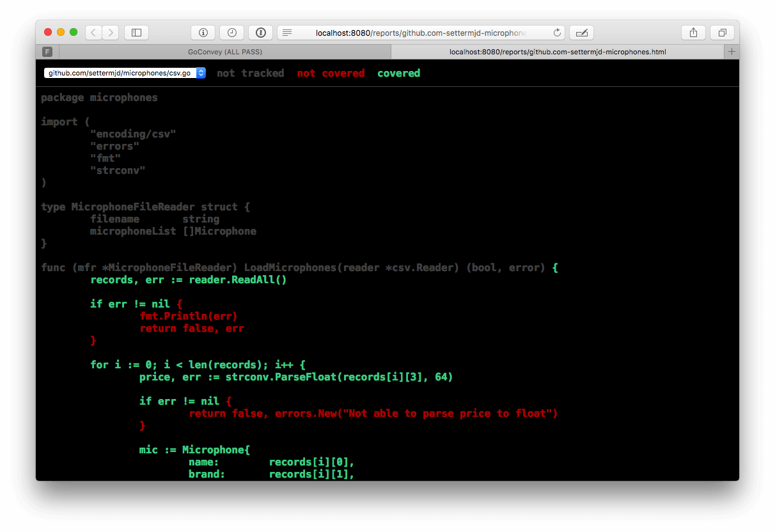Click the info extension icon in toolbar
This screenshot has width=775, height=532.
click(203, 33)
